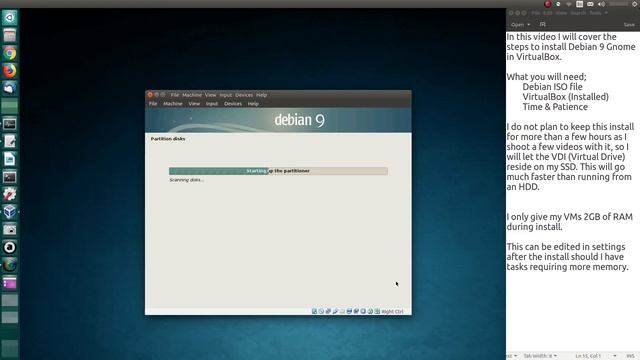Click the keyboard capture icon near Right Ctrl
The image size is (640, 360).
377,311
